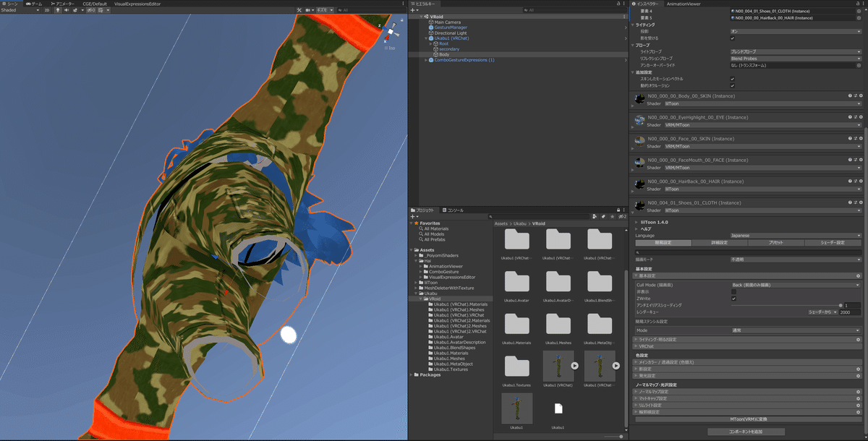Select the シェーダー設定 mode button
The height and width of the screenshot is (441, 868).
tap(833, 242)
